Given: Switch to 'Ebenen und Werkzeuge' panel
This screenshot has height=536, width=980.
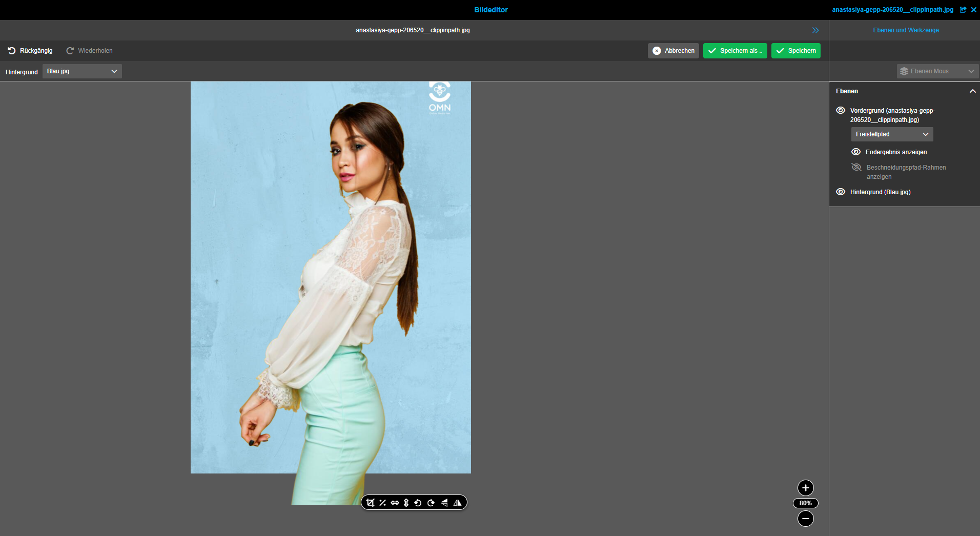Looking at the screenshot, I should tap(906, 30).
